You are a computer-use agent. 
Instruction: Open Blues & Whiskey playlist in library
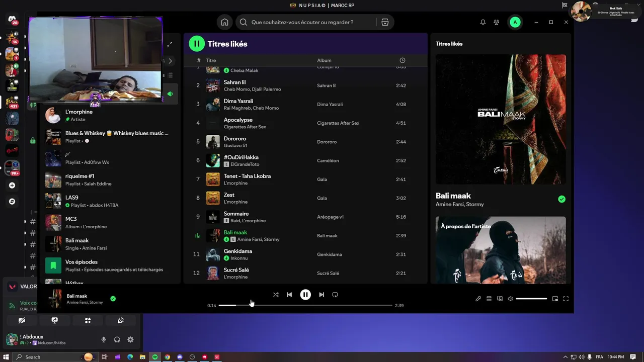(x=110, y=137)
